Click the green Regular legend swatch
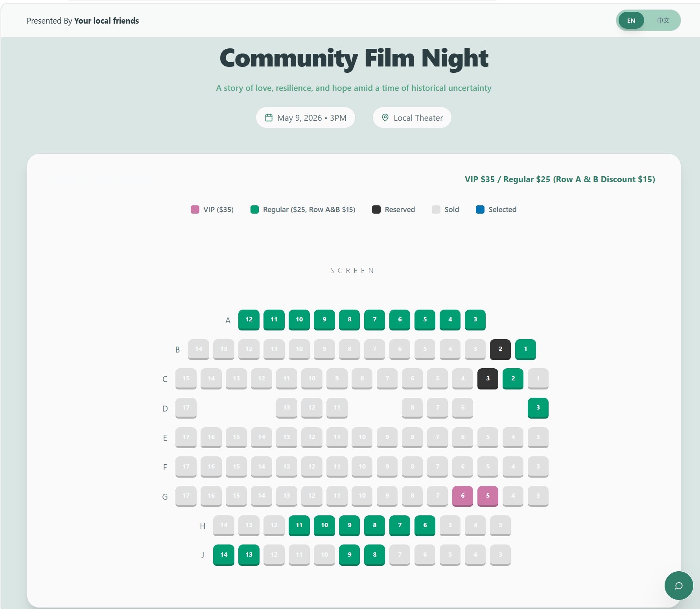Screen dimensions: 700x609 (254, 209)
